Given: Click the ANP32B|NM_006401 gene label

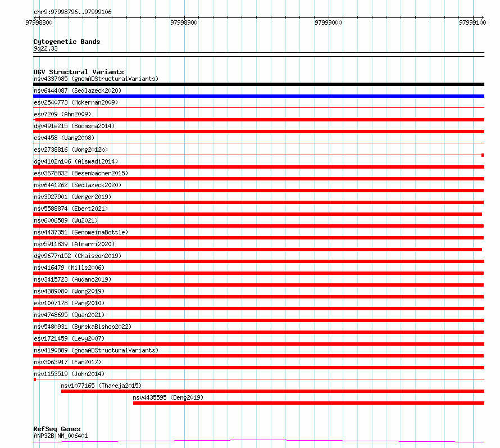Looking at the screenshot, I should coord(61,436).
